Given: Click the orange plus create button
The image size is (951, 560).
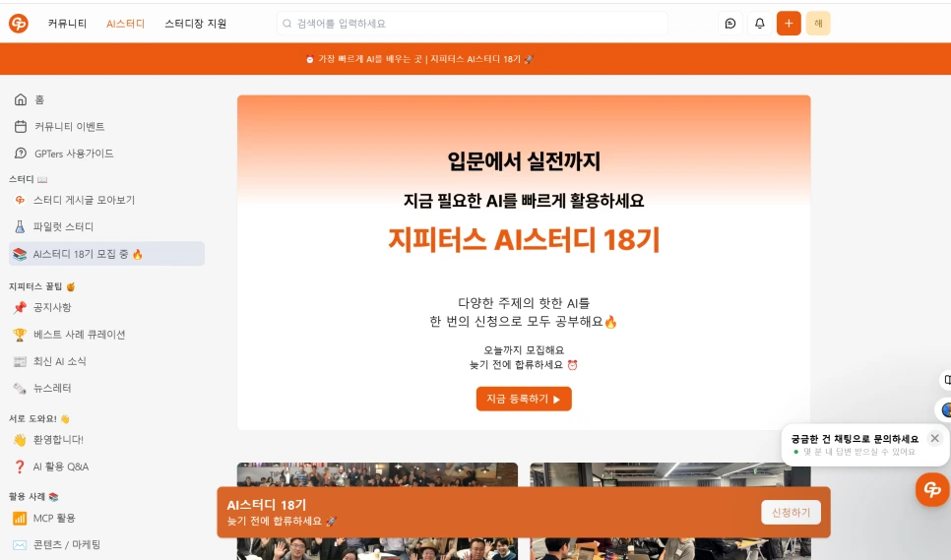Looking at the screenshot, I should pyautogui.click(x=789, y=24).
